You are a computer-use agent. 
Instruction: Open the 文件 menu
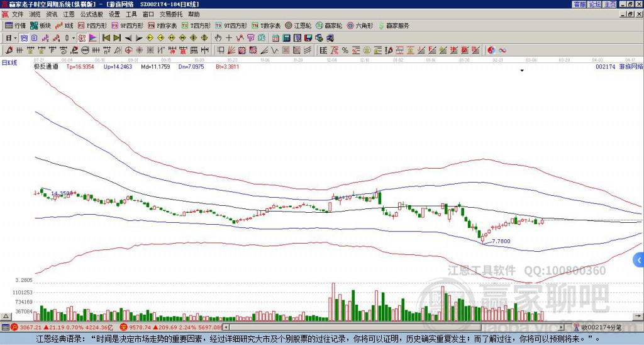point(18,14)
